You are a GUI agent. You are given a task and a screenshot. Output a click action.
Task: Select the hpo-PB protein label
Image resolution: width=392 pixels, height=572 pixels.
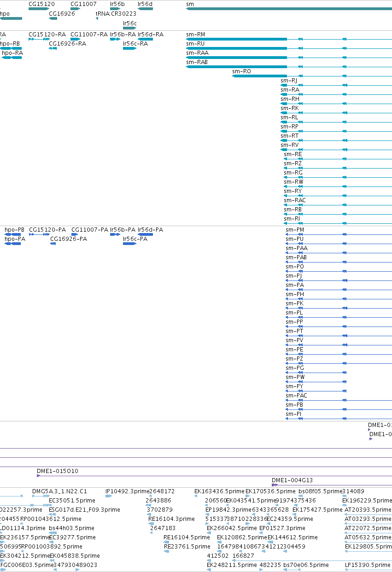14,230
